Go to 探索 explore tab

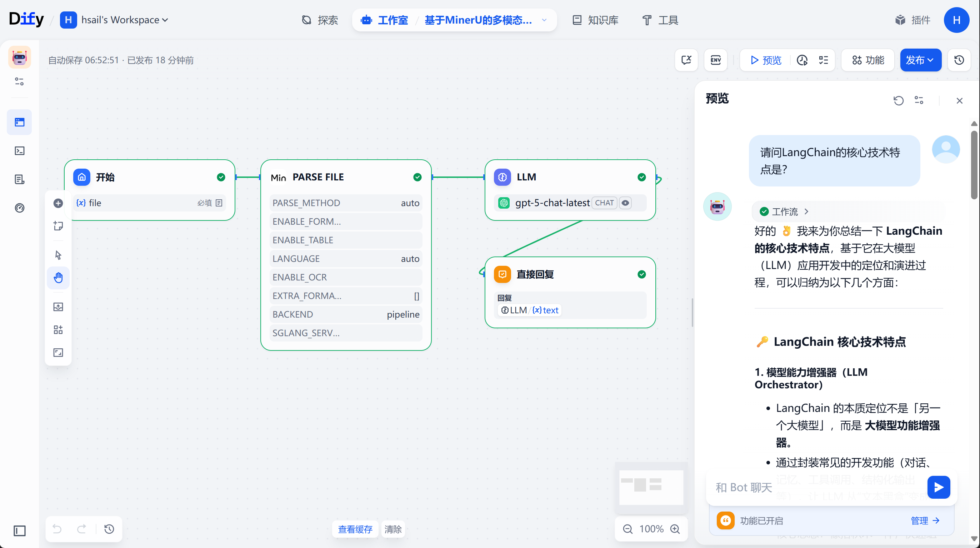320,20
